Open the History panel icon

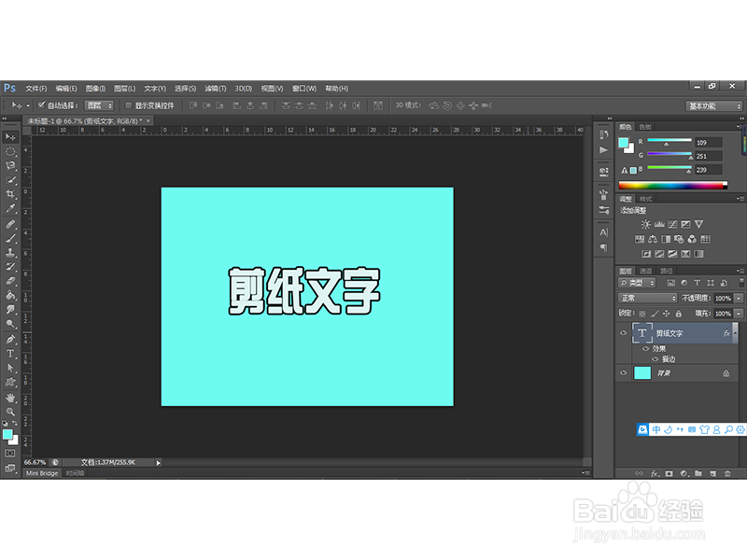point(603,134)
